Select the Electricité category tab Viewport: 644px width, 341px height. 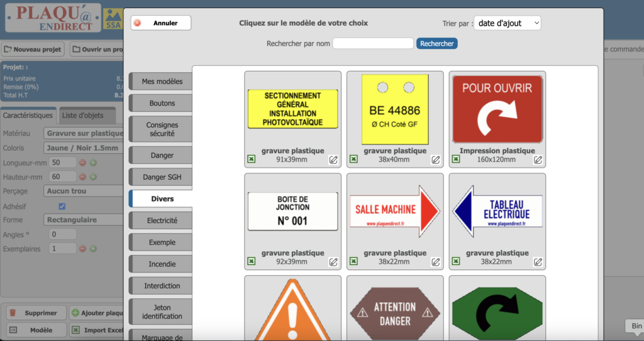pos(162,220)
